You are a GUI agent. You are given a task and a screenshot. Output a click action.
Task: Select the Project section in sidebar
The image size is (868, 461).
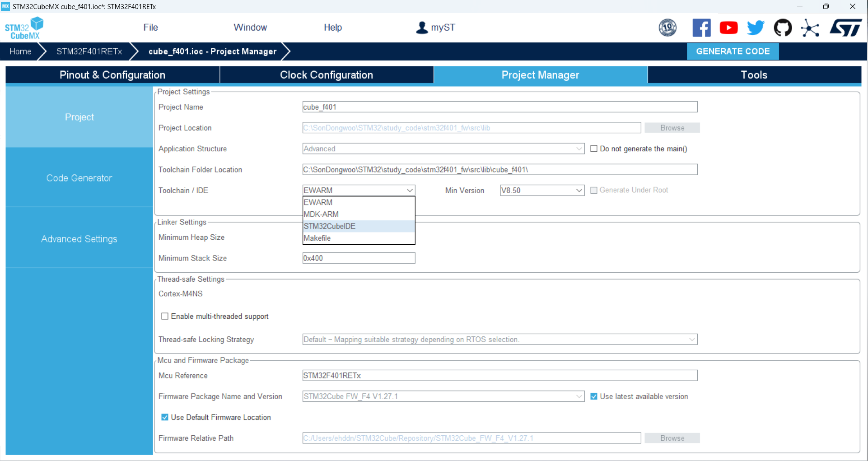point(79,117)
